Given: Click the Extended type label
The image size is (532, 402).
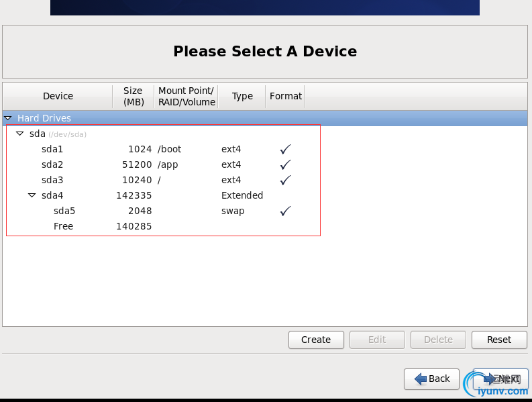Looking at the screenshot, I should click(242, 195).
